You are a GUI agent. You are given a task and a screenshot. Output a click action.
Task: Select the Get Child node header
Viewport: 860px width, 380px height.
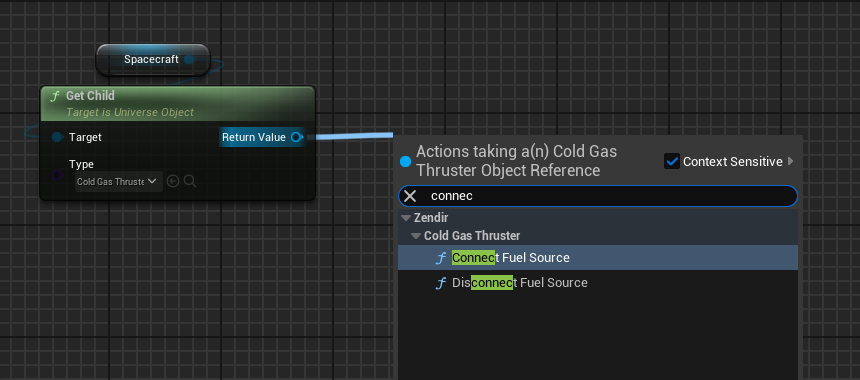(x=178, y=103)
